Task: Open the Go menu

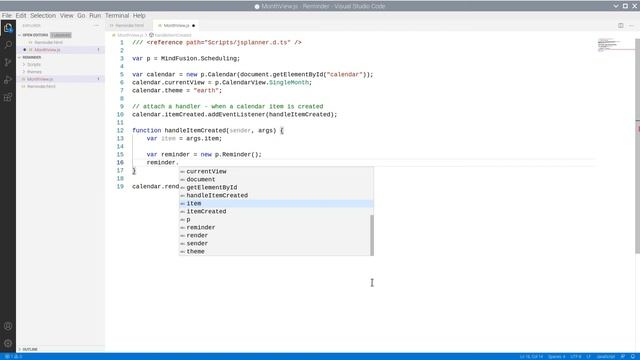Action: tap(81, 16)
